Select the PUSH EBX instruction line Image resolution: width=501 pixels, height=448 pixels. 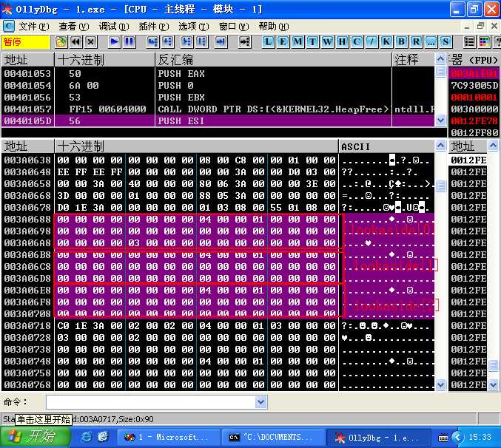pyautogui.click(x=218, y=98)
